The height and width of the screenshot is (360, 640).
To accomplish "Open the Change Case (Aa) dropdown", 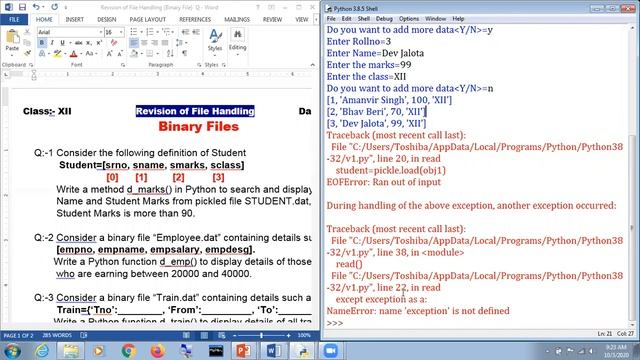I will coord(91,53).
